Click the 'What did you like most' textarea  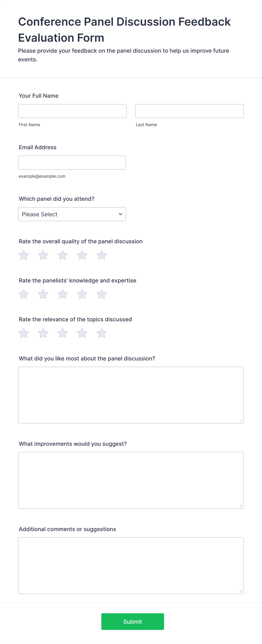point(131,395)
